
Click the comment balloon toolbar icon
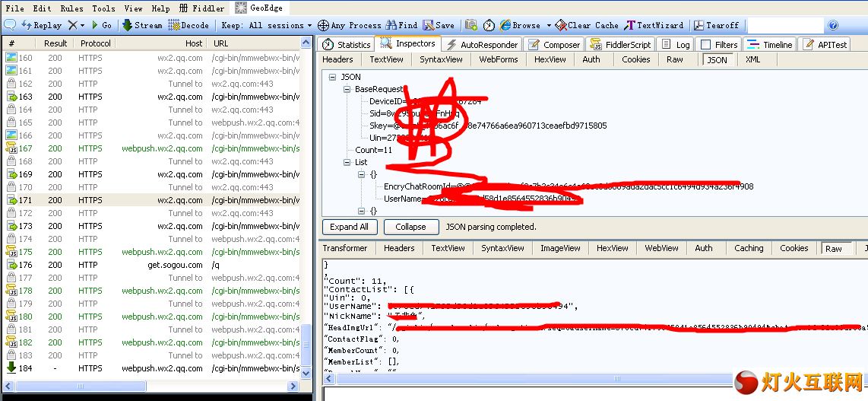(x=9, y=25)
